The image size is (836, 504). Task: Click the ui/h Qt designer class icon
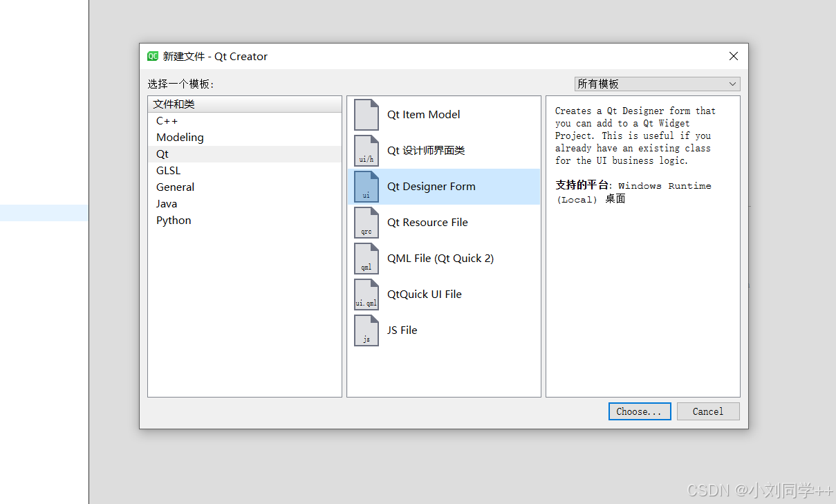click(366, 151)
